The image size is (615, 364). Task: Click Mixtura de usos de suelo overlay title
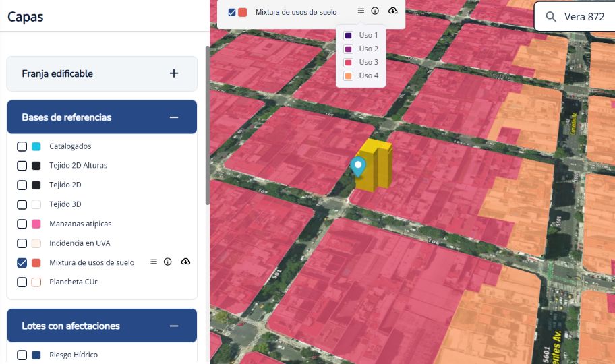click(x=296, y=12)
